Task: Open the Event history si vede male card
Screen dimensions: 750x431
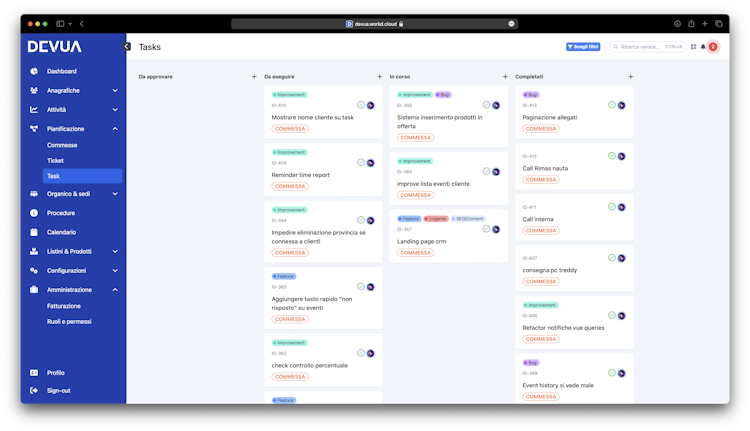Action: (574, 378)
